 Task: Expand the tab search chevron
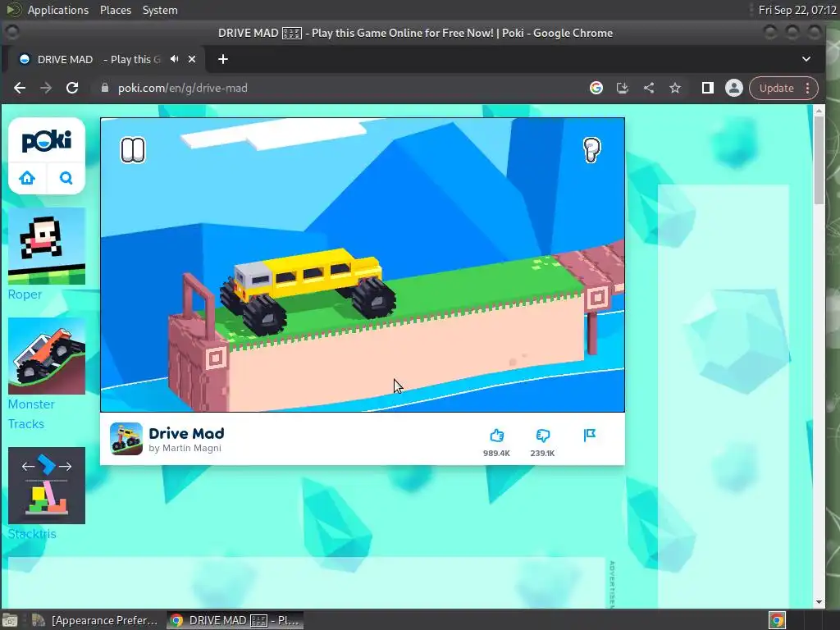pos(806,59)
